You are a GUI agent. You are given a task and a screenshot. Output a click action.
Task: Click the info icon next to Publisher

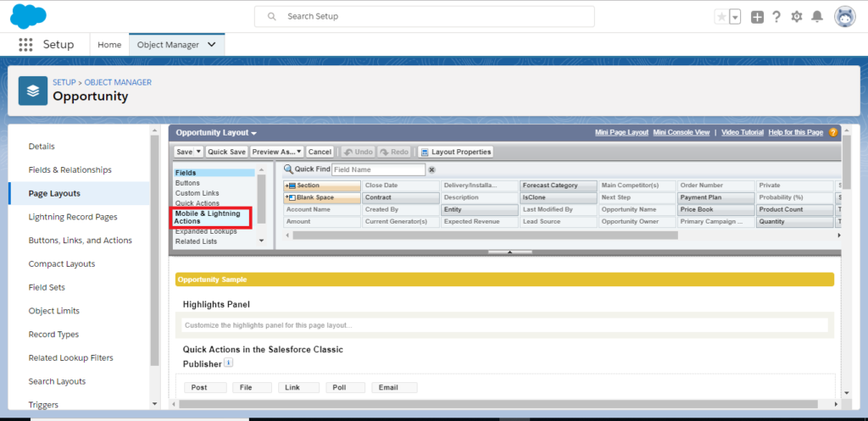click(x=229, y=363)
